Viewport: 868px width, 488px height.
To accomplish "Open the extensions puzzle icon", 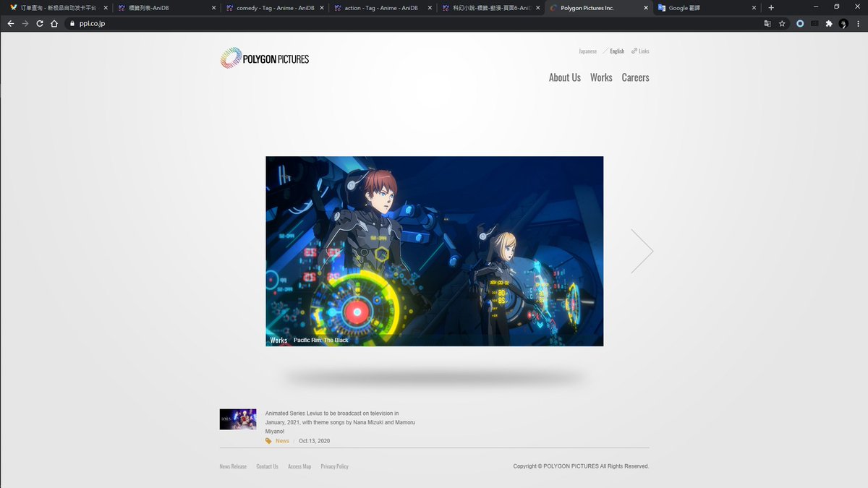I will 829,23.
